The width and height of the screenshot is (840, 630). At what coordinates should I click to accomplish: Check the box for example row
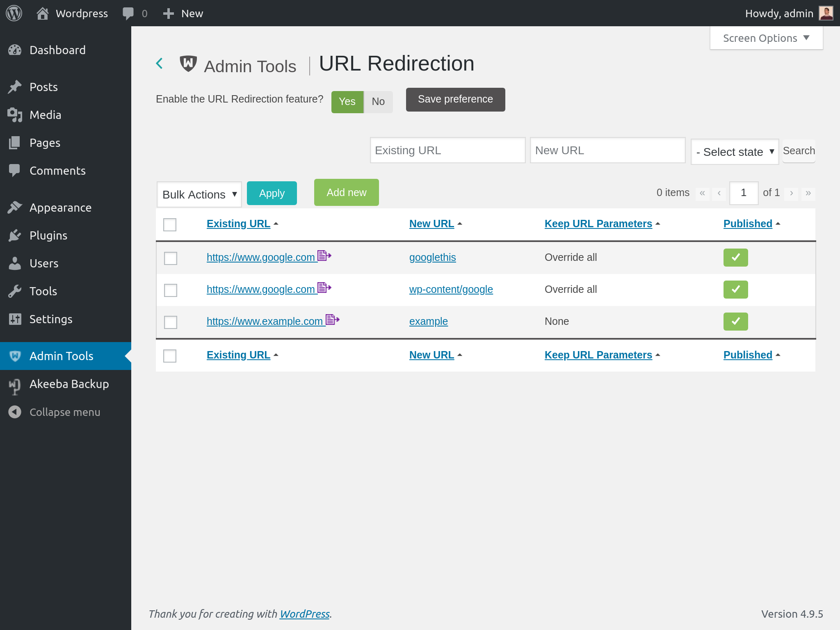coord(171,322)
